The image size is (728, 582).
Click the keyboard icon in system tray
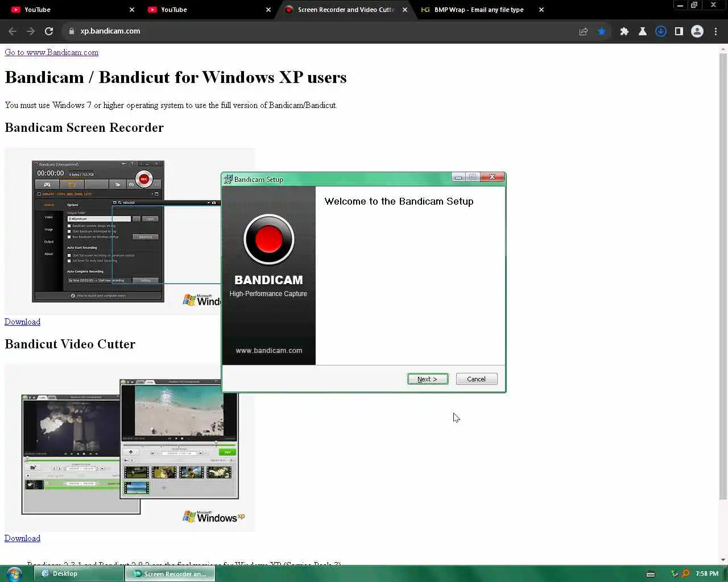click(651, 573)
